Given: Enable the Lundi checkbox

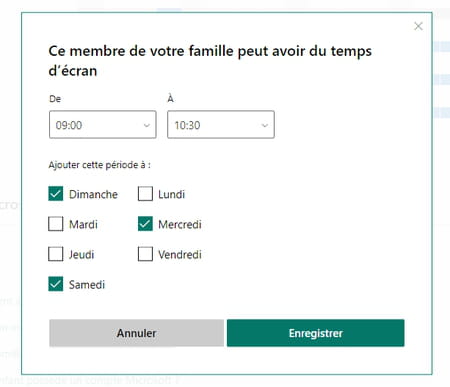Looking at the screenshot, I should coord(145,194).
